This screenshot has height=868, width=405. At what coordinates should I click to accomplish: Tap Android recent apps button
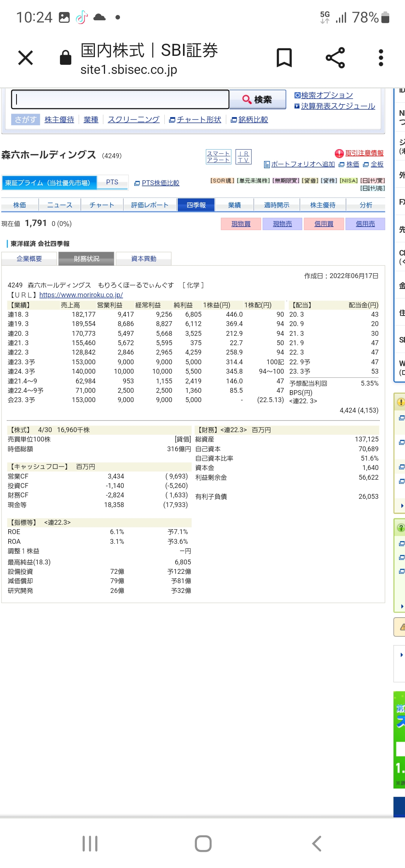[90, 843]
